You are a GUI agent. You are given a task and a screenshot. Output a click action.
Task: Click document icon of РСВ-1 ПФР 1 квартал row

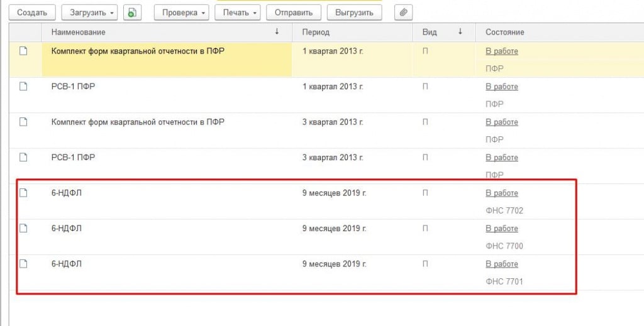click(24, 87)
